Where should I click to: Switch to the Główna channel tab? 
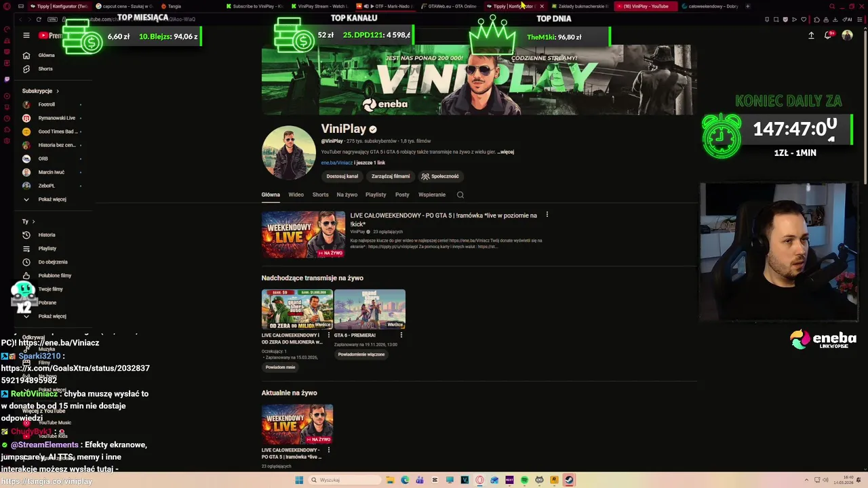(x=271, y=195)
